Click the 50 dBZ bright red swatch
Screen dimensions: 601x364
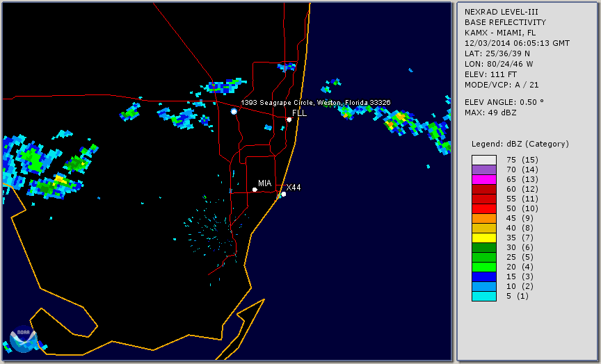pos(484,208)
